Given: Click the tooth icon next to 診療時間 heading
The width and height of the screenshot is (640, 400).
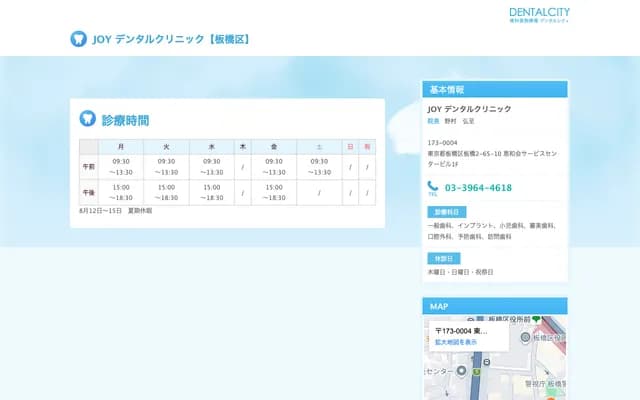Looking at the screenshot, I should tap(87, 118).
